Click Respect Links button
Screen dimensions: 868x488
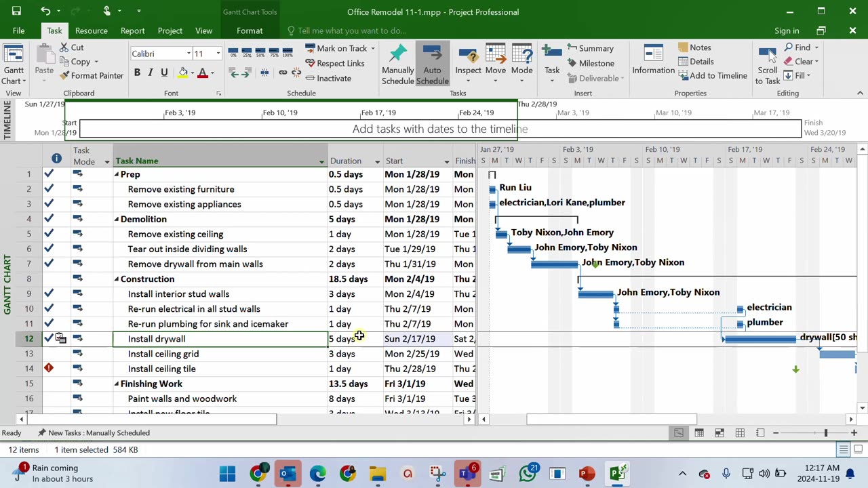[x=335, y=63]
